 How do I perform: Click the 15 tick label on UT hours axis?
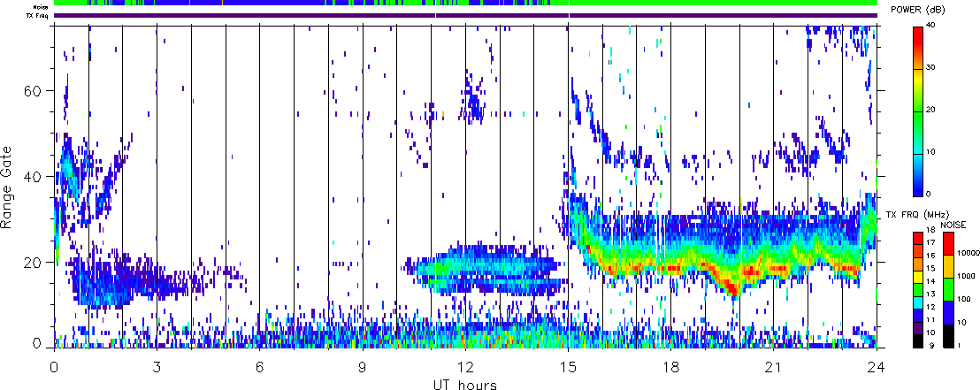[568, 366]
